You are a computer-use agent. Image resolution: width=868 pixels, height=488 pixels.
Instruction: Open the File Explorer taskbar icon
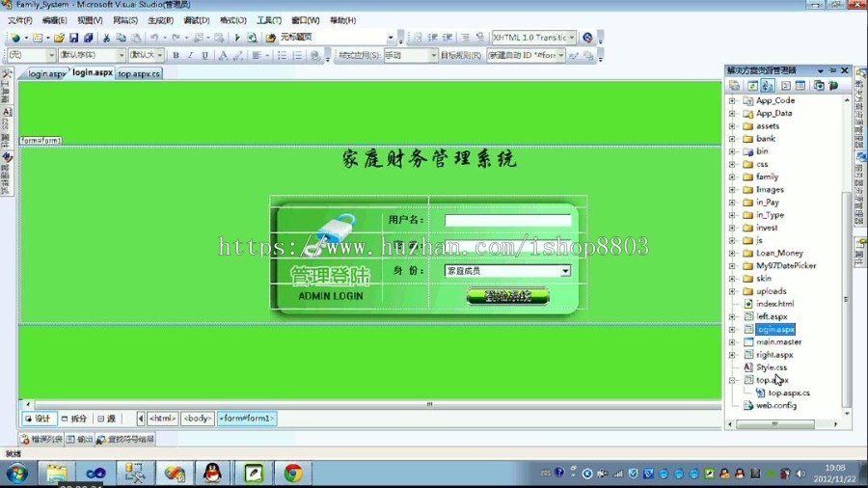click(57, 474)
